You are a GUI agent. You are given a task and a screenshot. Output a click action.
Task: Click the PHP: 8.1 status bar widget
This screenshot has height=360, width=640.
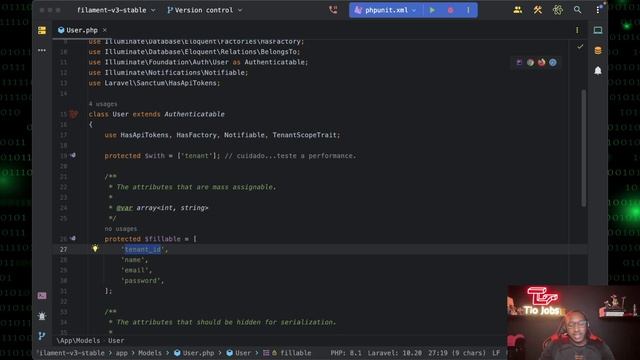coord(346,353)
